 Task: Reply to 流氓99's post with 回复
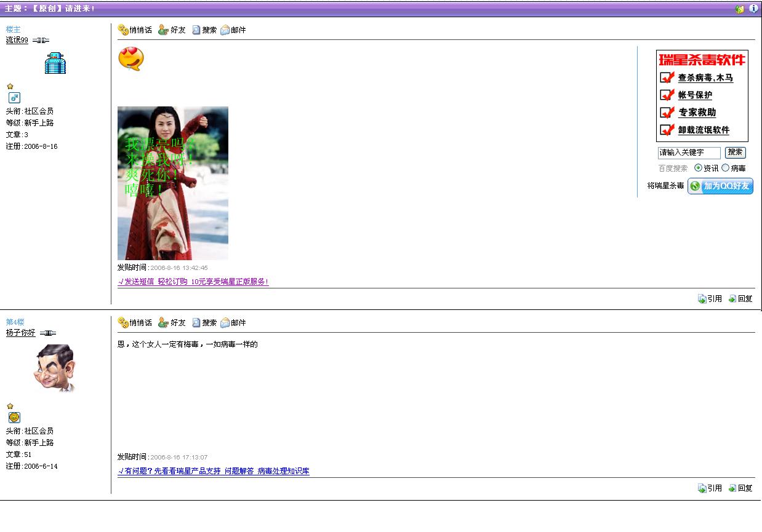click(740, 299)
